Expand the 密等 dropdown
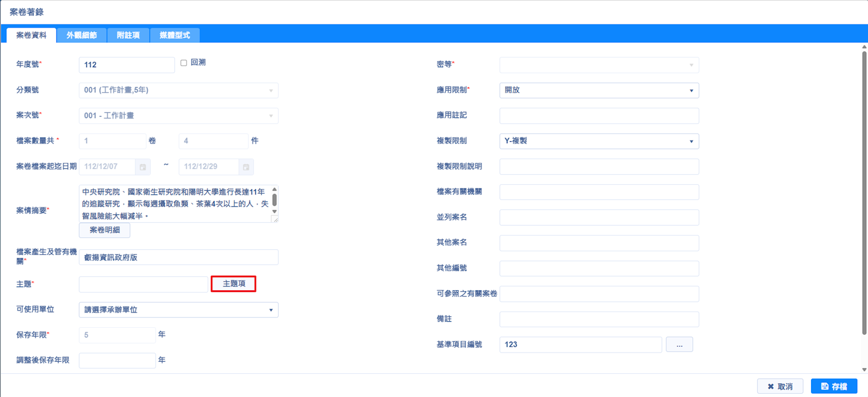Screen dimensions: 868x397 click(599, 65)
